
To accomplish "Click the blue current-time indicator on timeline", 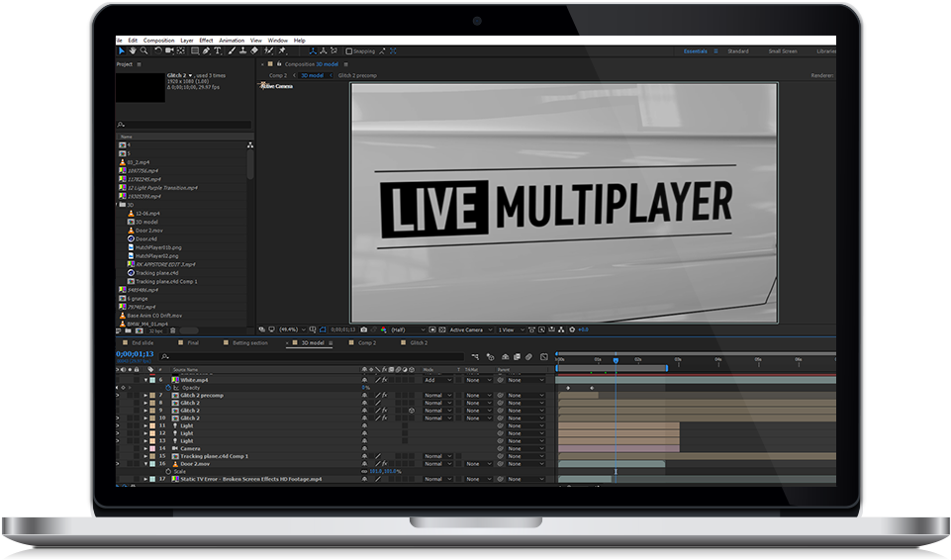I will click(x=616, y=360).
